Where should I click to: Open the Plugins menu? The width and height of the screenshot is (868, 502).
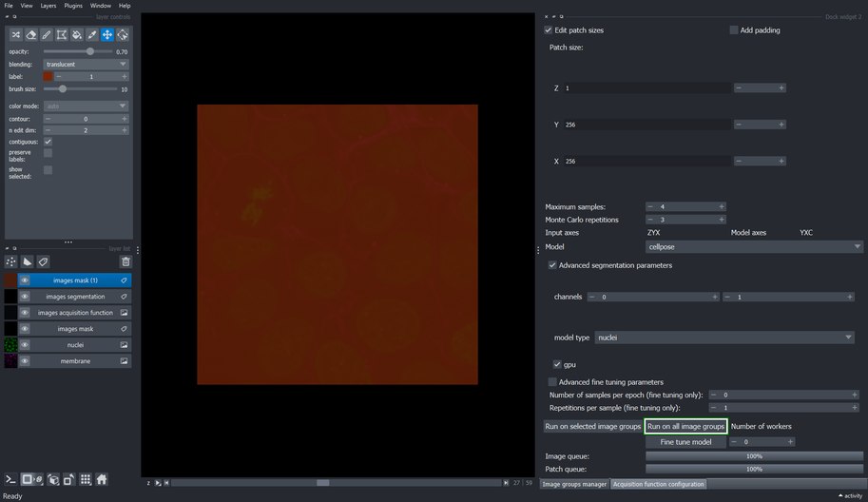click(73, 6)
